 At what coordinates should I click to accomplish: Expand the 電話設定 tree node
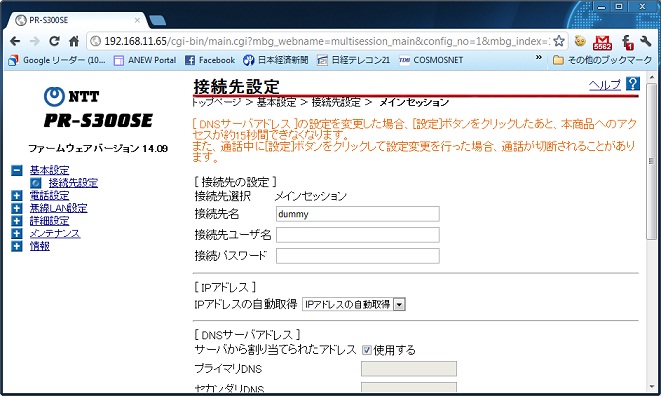[x=16, y=196]
